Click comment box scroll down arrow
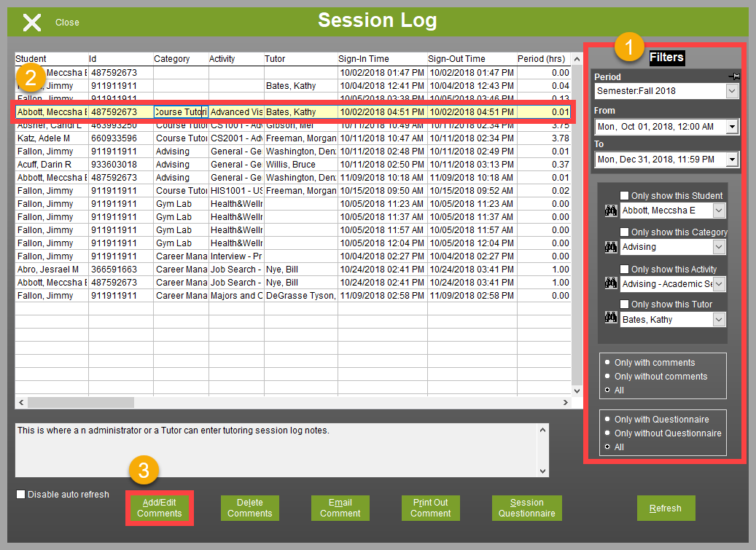Image resolution: width=756 pixels, height=550 pixels. click(x=543, y=471)
